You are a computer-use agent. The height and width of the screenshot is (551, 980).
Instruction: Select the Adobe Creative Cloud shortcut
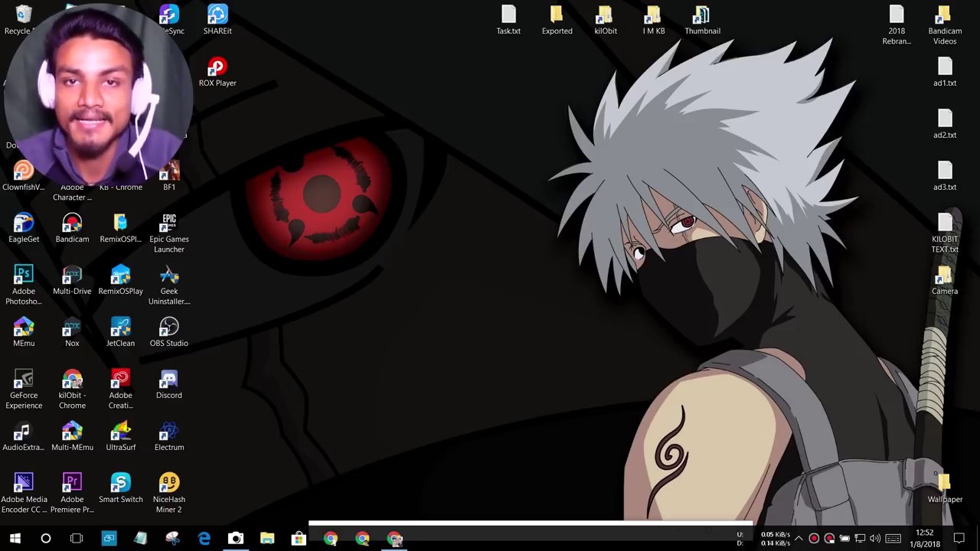pos(120,390)
